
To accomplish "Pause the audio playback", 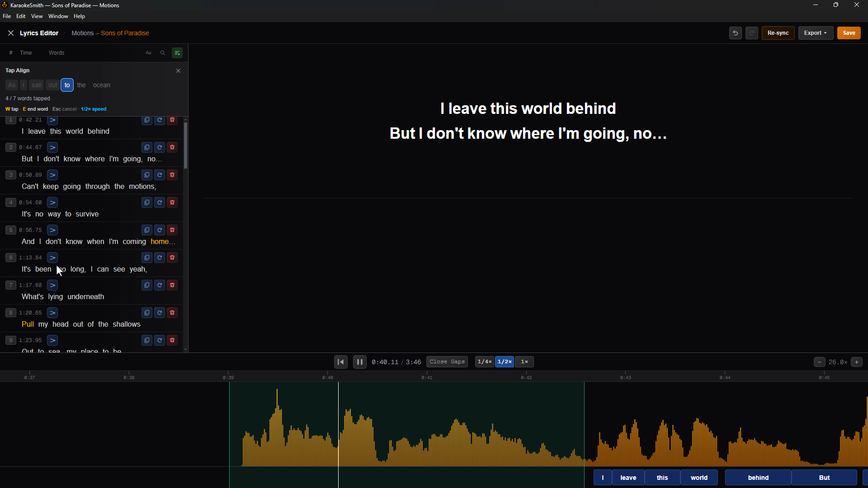I will (360, 362).
